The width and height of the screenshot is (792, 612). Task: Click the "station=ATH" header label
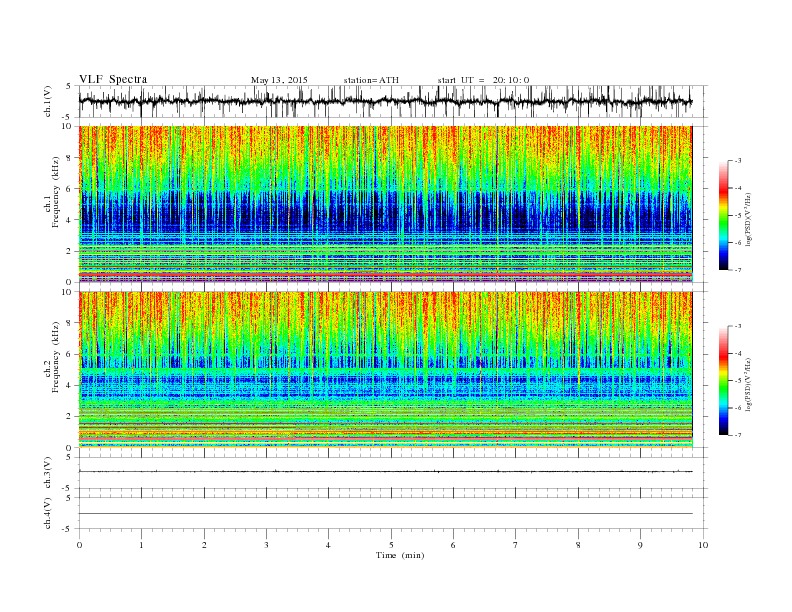pyautogui.click(x=371, y=80)
